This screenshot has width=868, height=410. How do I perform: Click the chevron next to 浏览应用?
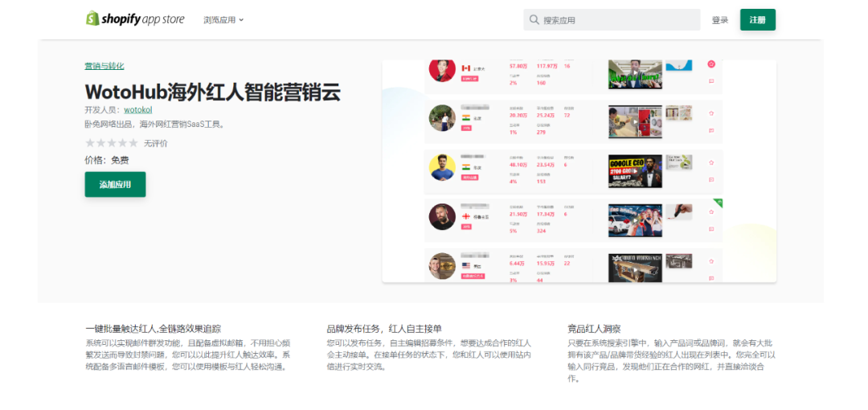coord(241,20)
